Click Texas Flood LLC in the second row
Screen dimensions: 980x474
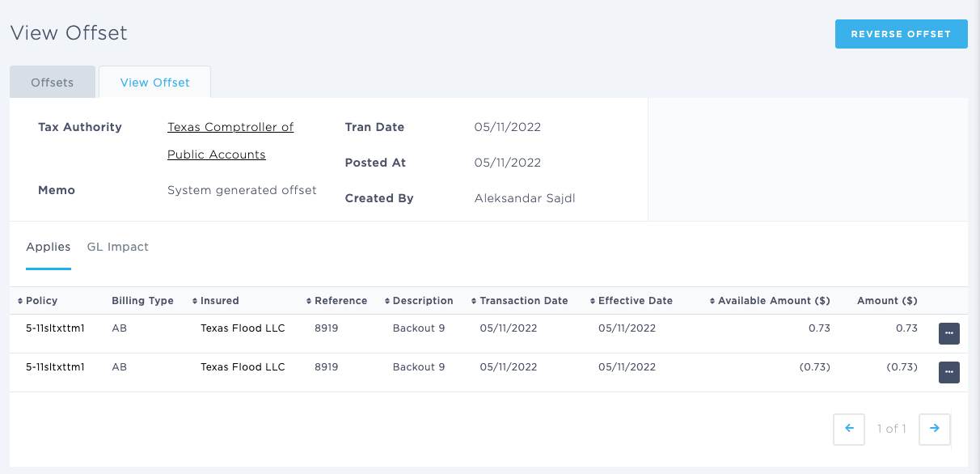point(243,367)
